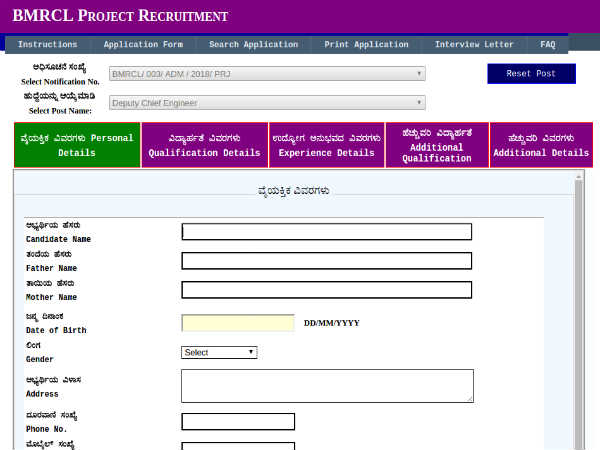Open the Print Application menu
The width and height of the screenshot is (600, 450).
coord(366,44)
